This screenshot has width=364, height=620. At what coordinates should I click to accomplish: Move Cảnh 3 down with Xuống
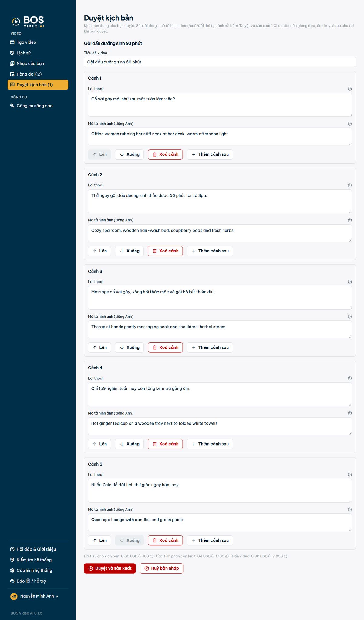coord(129,347)
